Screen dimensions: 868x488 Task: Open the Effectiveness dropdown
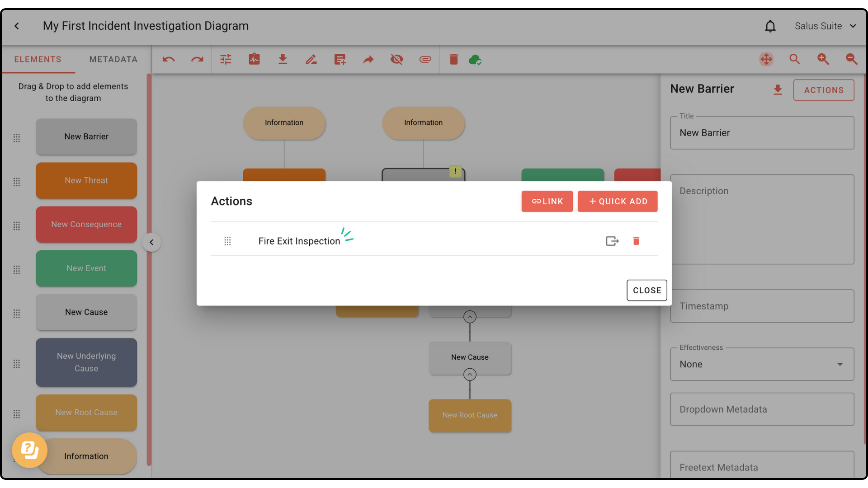(x=762, y=364)
